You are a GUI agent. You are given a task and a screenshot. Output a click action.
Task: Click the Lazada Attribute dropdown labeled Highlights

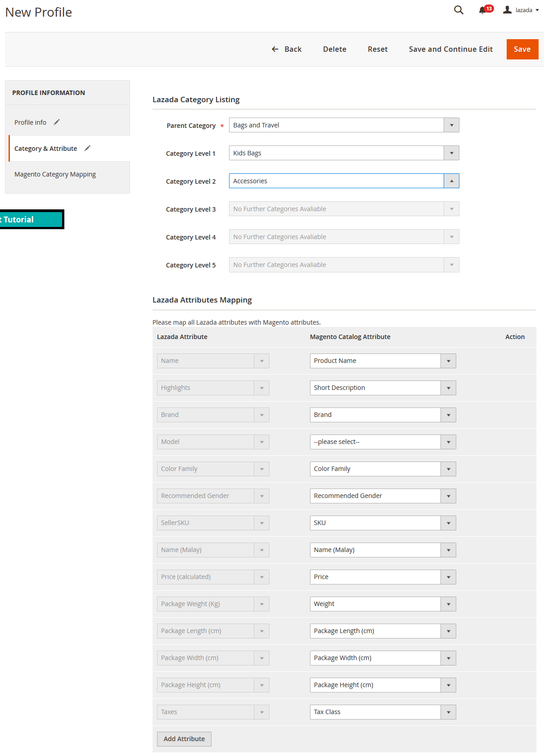click(213, 388)
